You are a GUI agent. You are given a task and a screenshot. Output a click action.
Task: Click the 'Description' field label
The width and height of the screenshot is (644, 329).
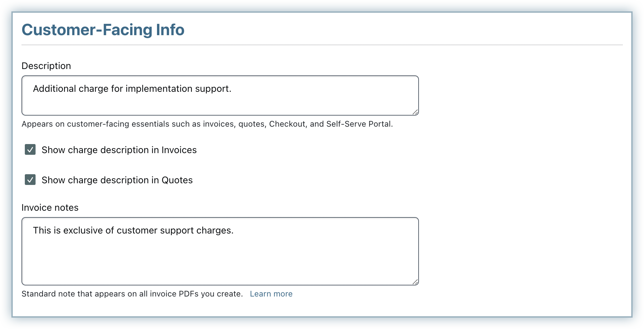pos(46,66)
